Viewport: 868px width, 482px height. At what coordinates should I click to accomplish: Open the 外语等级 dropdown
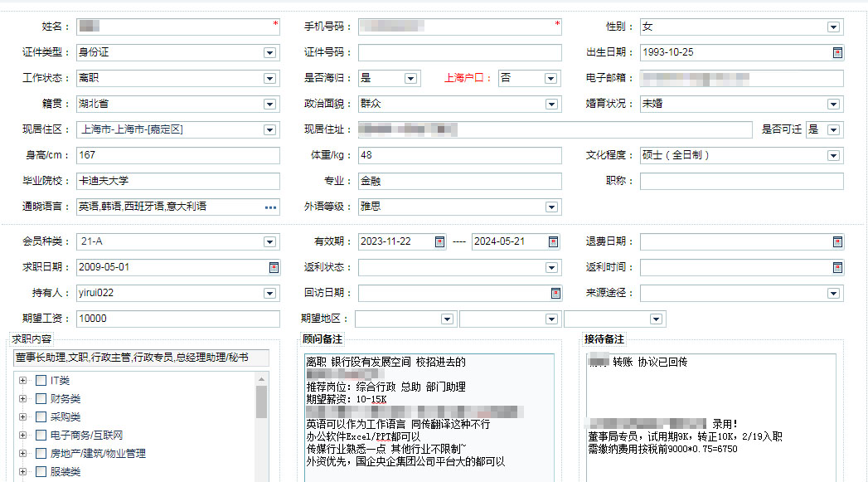551,207
